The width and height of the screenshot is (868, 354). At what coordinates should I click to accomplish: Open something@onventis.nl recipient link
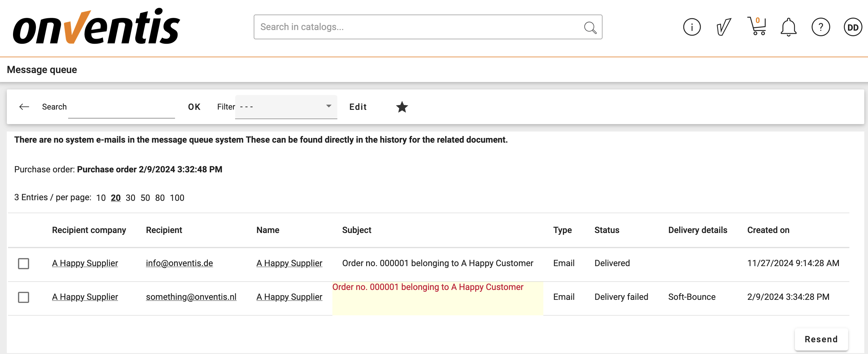tap(191, 297)
